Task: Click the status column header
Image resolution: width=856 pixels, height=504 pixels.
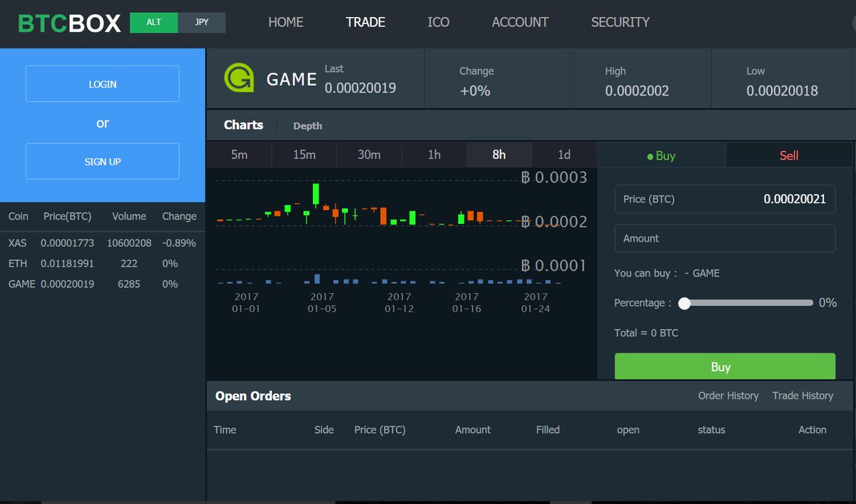Action: point(711,430)
